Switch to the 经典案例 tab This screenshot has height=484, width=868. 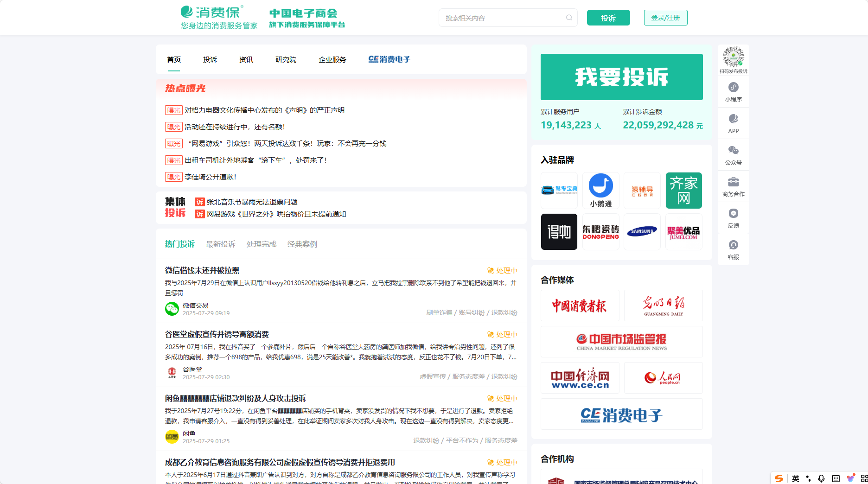(302, 244)
